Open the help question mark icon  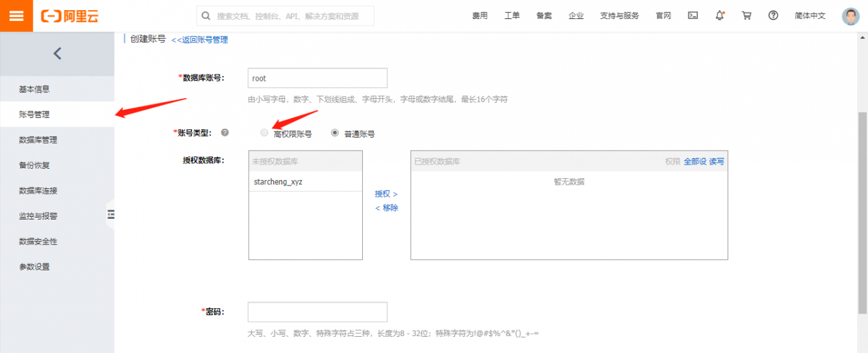click(773, 16)
